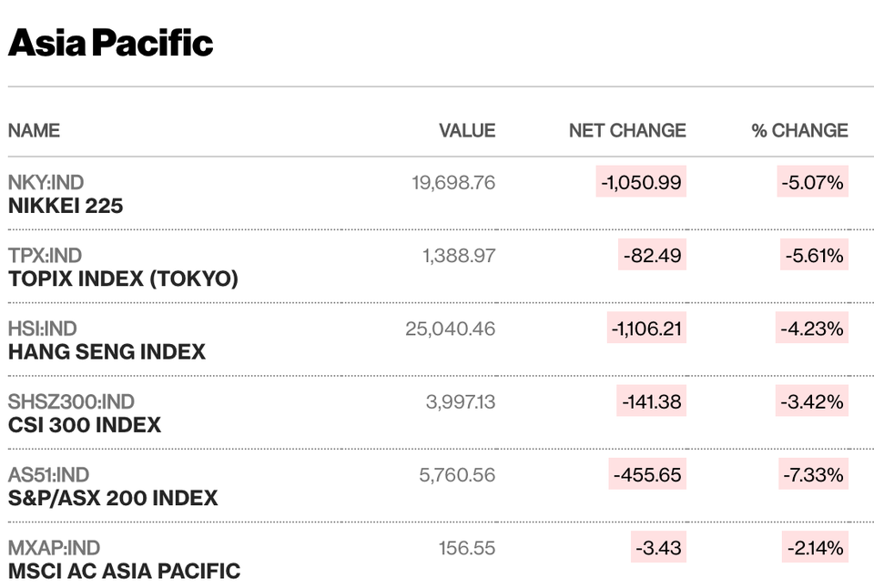The image size is (874, 588).
Task: Click the NKY:IND ticker symbol
Action: (x=46, y=182)
